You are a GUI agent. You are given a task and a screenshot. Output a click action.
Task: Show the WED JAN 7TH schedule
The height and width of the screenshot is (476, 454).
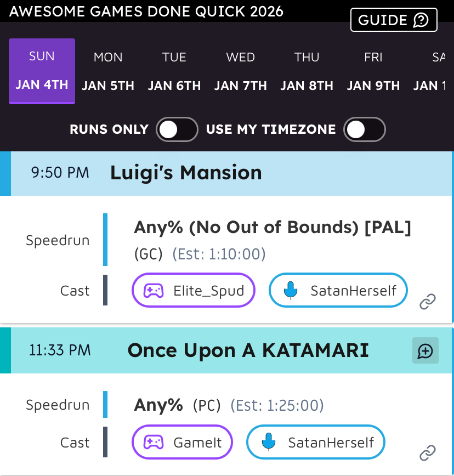click(240, 71)
